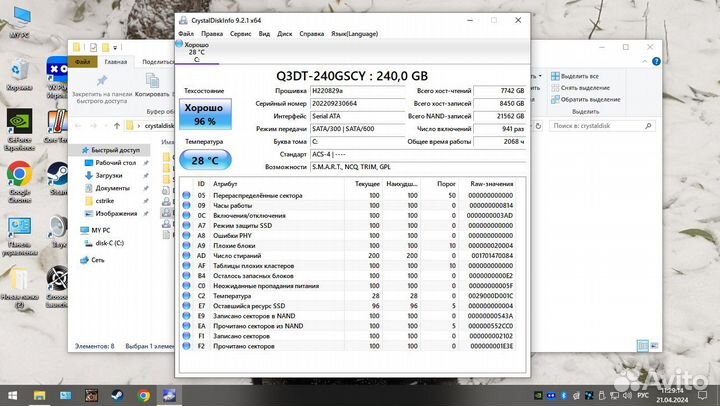Click CrystalDiskInfo icon in the taskbar
The width and height of the screenshot is (720, 406).
(169, 395)
